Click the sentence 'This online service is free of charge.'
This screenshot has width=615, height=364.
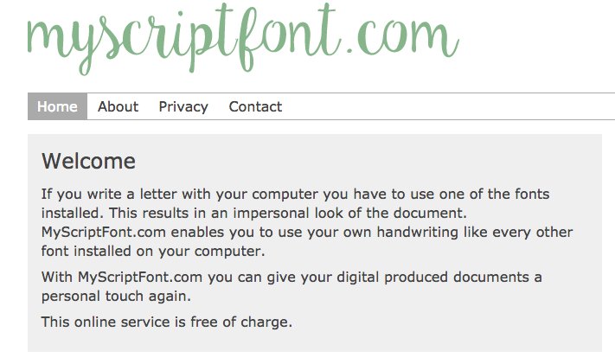[167, 322]
